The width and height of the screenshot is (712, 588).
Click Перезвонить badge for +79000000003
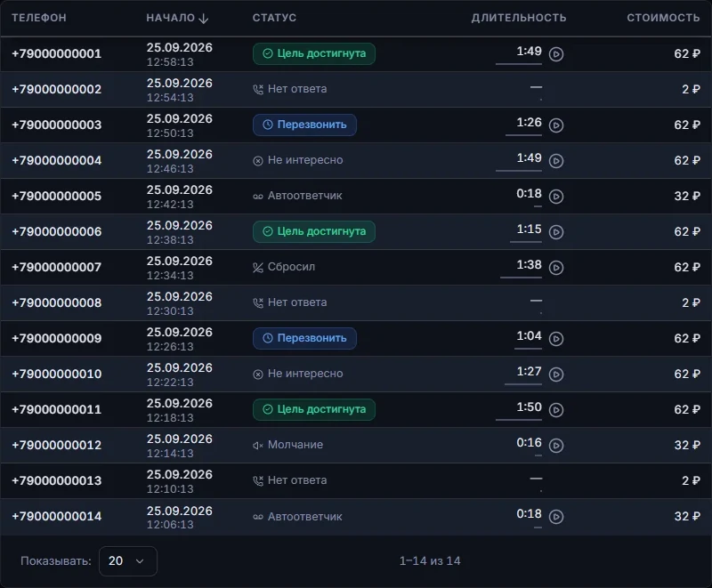click(x=304, y=125)
